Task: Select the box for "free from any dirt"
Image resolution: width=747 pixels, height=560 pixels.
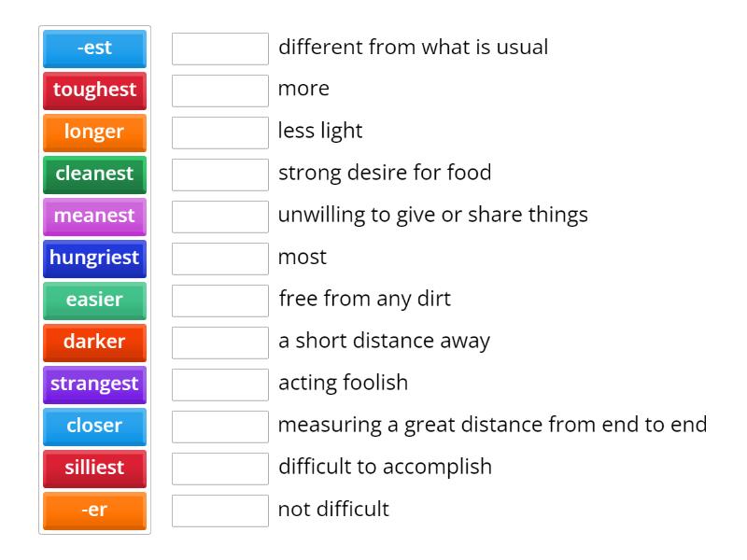Action: [x=219, y=301]
